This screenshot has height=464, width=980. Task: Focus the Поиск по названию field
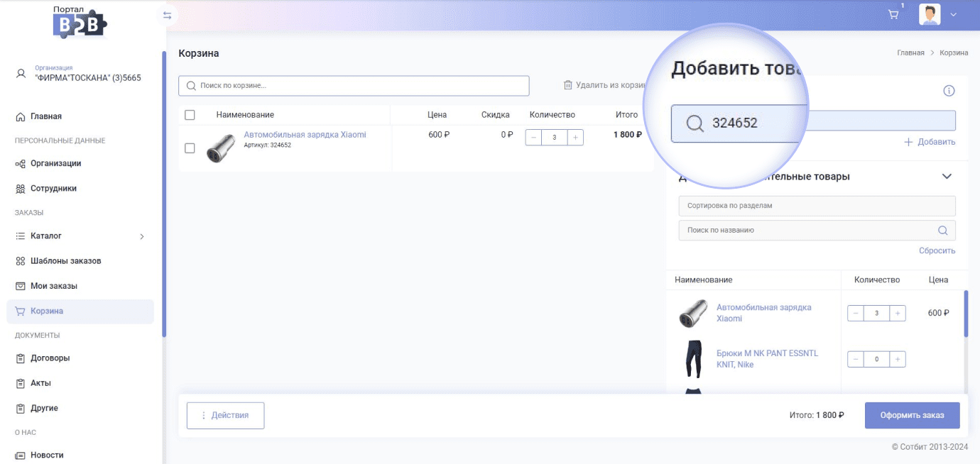coord(817,231)
